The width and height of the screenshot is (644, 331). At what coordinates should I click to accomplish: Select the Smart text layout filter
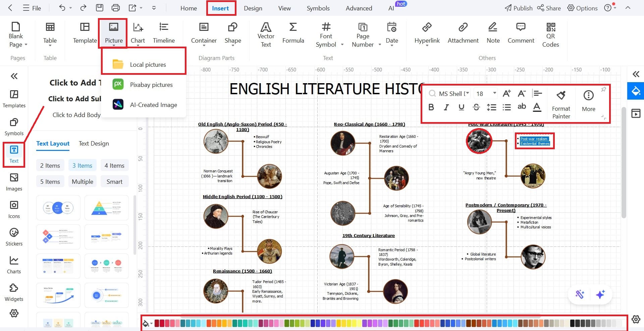tap(114, 181)
